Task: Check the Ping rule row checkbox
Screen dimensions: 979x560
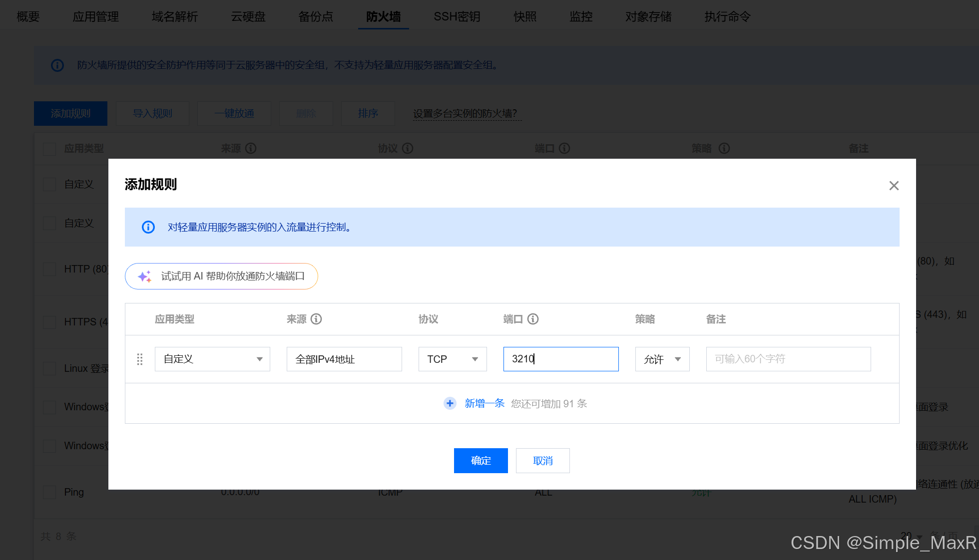Action: tap(49, 492)
